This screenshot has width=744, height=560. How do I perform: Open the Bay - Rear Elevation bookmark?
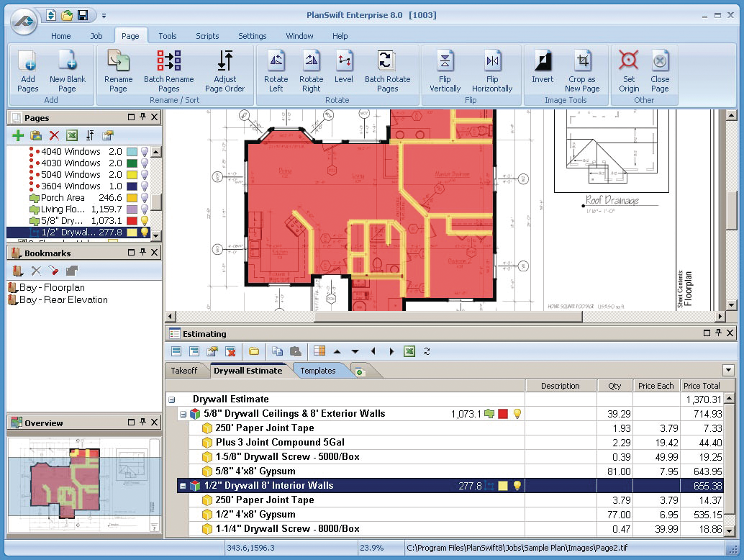point(63,300)
